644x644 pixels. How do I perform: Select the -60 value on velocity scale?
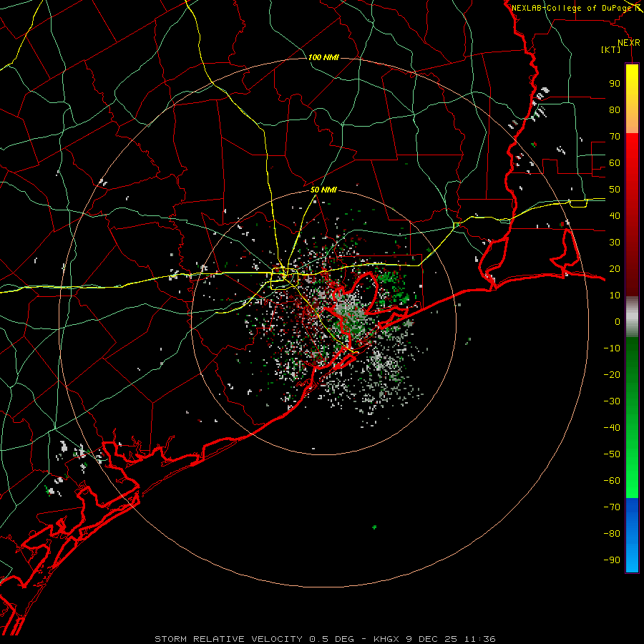coord(612,481)
